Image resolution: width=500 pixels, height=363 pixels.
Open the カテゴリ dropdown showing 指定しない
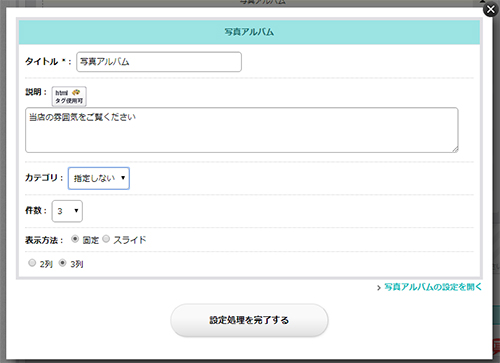(x=99, y=178)
